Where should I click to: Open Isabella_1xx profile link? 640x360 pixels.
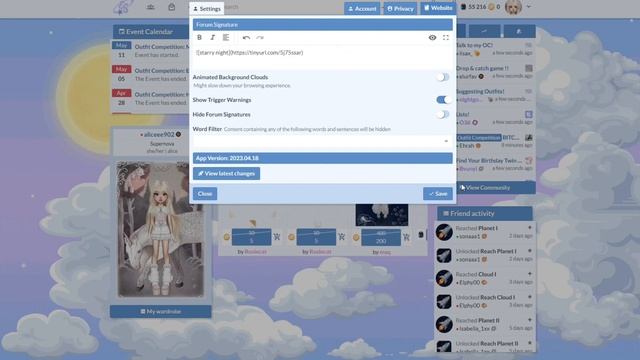point(474,329)
